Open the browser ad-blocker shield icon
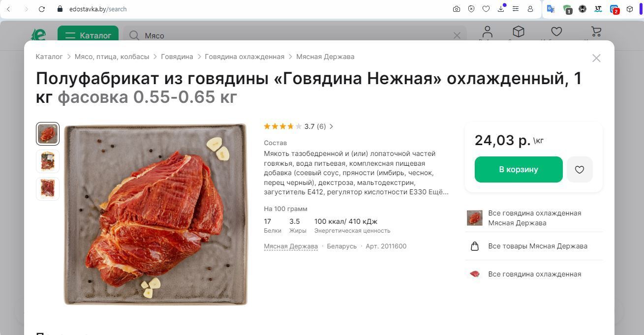Viewport: 644px width, 335px height. pos(471,9)
